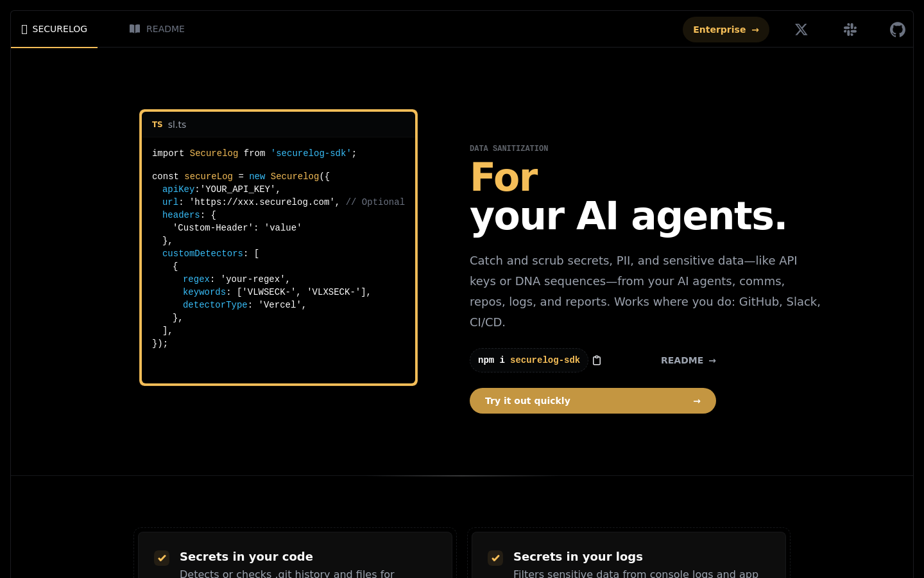Click the url 'https://xxx.securelog.com' code line
Image resolution: width=924 pixels, height=578 pixels.
284,202
